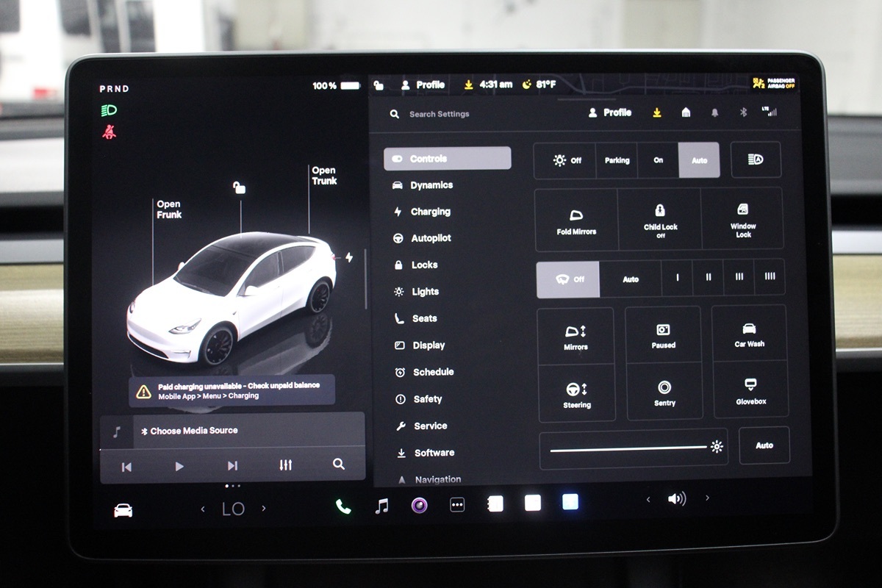This screenshot has width=882, height=588.
Task: Tap the Bluetooth icon in settings header
Action: [x=743, y=112]
